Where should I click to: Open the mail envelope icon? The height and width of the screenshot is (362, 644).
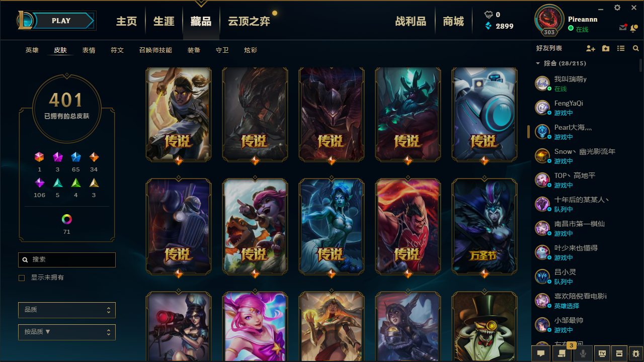pos(623,28)
